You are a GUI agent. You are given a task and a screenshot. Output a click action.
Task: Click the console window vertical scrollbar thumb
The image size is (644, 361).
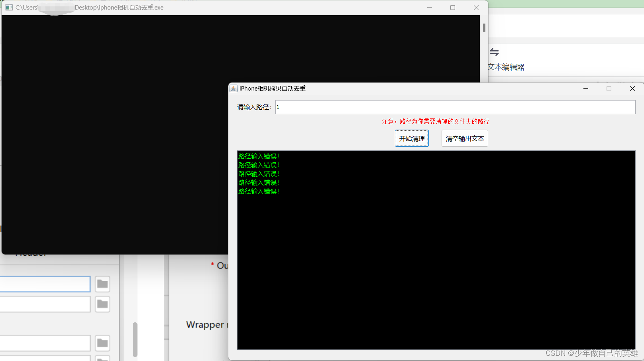(x=484, y=28)
